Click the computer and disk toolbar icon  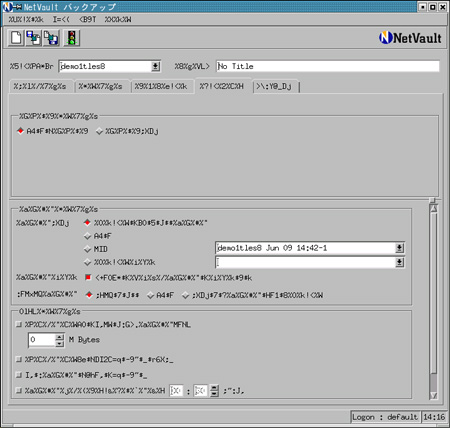(51, 37)
